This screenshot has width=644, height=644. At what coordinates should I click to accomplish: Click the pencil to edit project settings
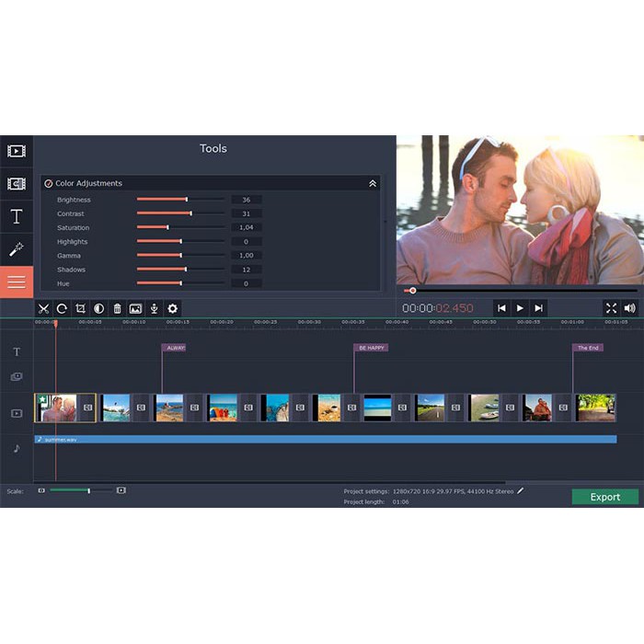[x=521, y=490]
